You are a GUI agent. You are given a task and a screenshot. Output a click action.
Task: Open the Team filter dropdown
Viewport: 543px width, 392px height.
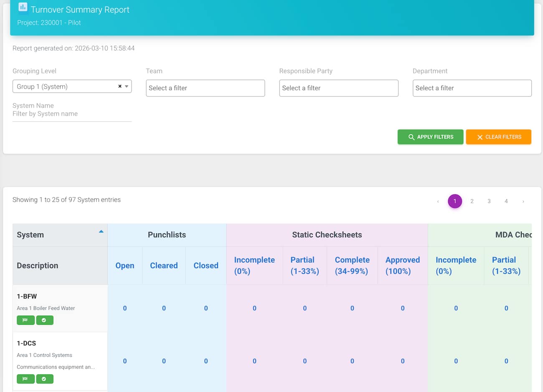[205, 88]
